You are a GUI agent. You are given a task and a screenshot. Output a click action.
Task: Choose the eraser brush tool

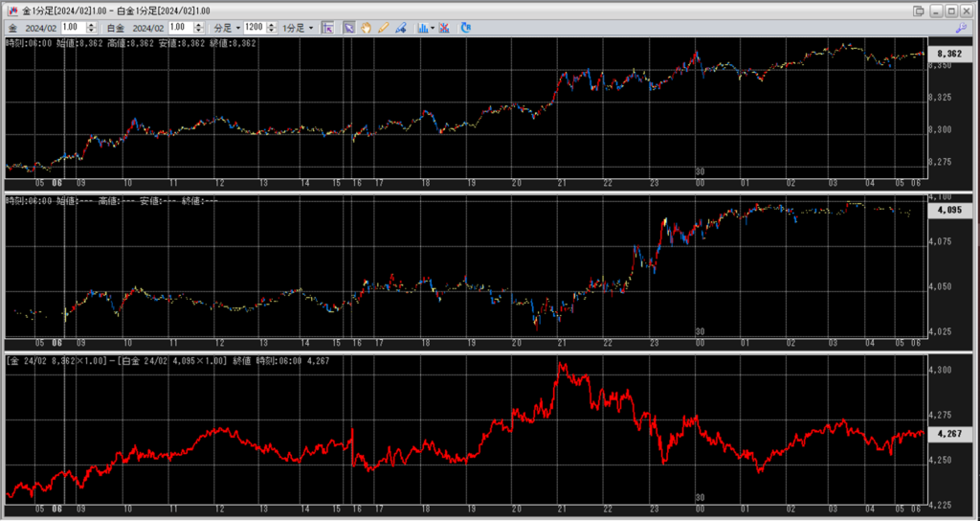point(400,28)
